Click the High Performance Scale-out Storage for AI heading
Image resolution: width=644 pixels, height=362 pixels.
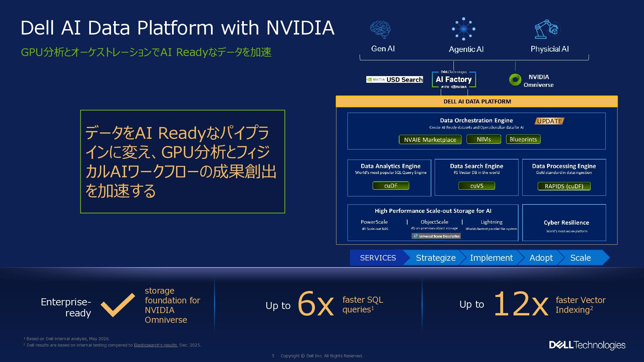[x=433, y=211]
